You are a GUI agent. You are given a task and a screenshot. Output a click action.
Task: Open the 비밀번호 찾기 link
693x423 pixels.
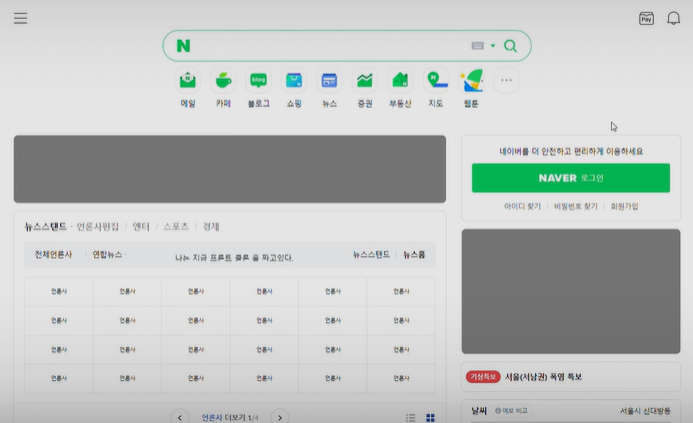(x=575, y=206)
